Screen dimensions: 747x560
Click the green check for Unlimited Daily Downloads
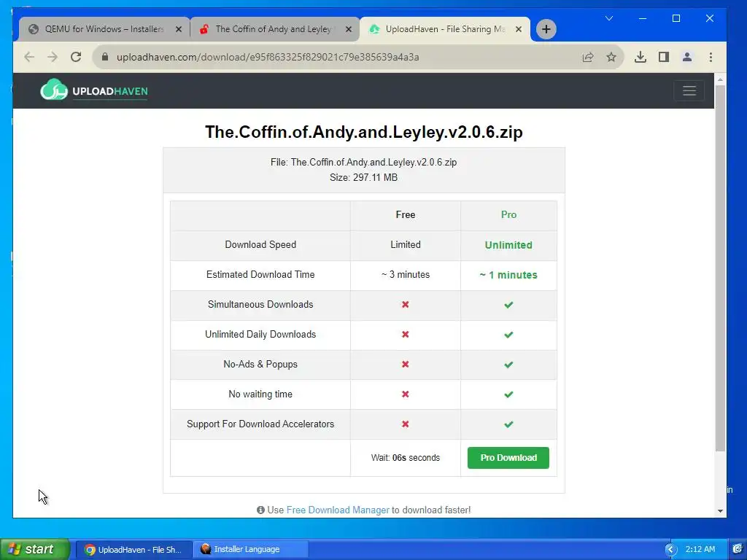[508, 335]
